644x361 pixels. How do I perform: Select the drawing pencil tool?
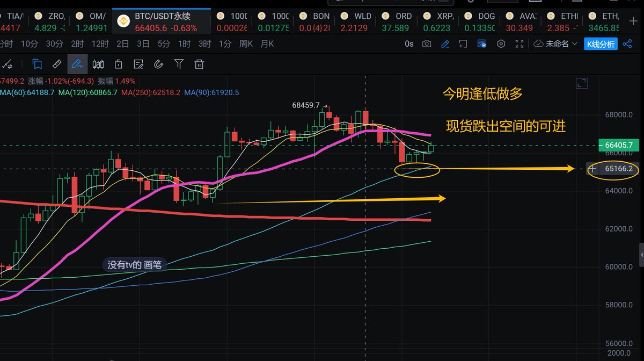(77, 64)
